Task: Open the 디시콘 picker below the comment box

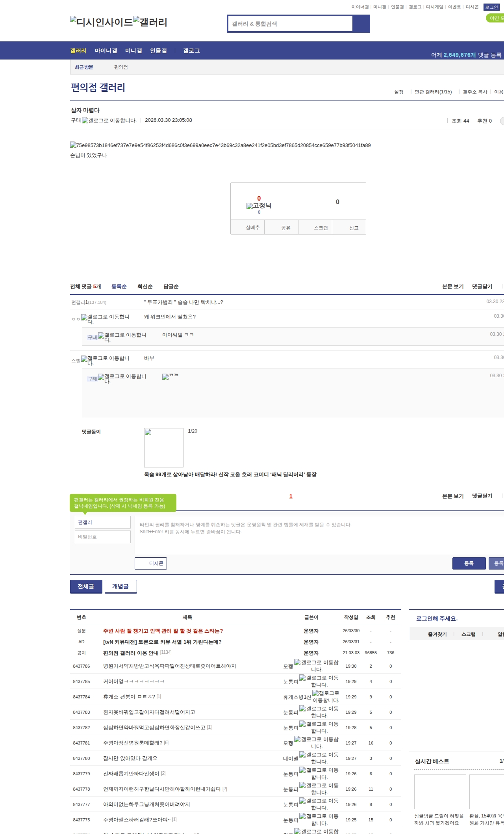Action: click(x=151, y=564)
